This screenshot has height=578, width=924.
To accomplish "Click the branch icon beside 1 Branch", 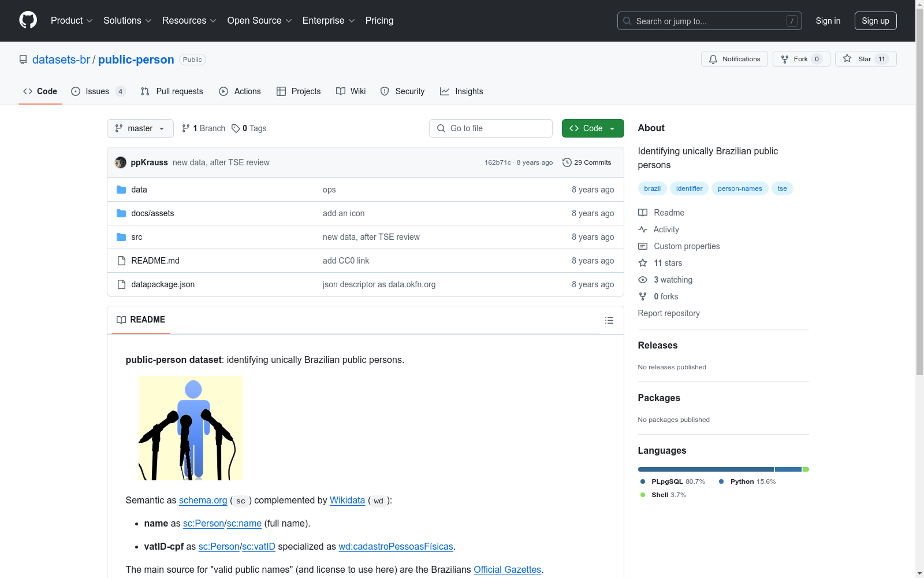I will coord(186,128).
